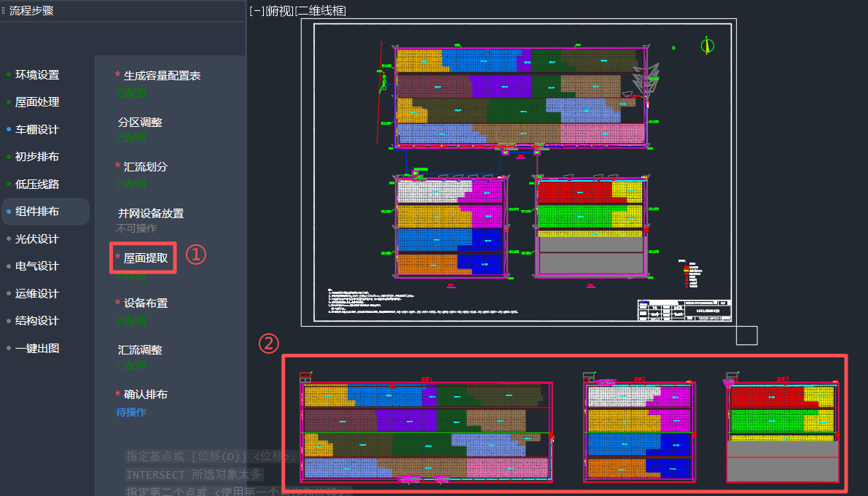The height and width of the screenshot is (496, 868).
Task: Click the red table icon above first extracted roof
Action: point(305,377)
